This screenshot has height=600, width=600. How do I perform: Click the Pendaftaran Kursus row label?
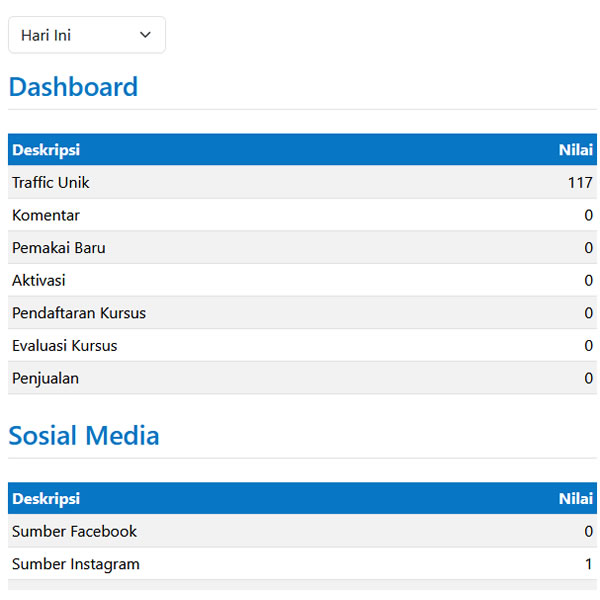79,313
